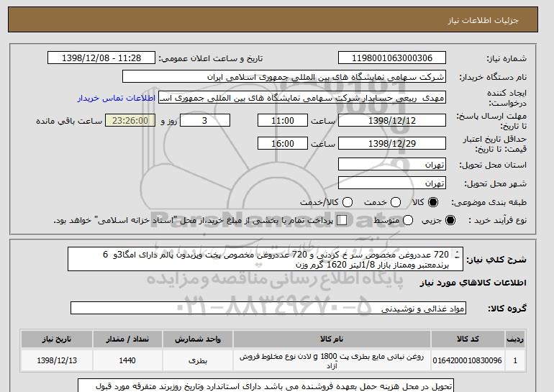This screenshot has height=392, width=554.
Task: Click the goods group field مواد غذائی
Action: pyautogui.click(x=268, y=308)
